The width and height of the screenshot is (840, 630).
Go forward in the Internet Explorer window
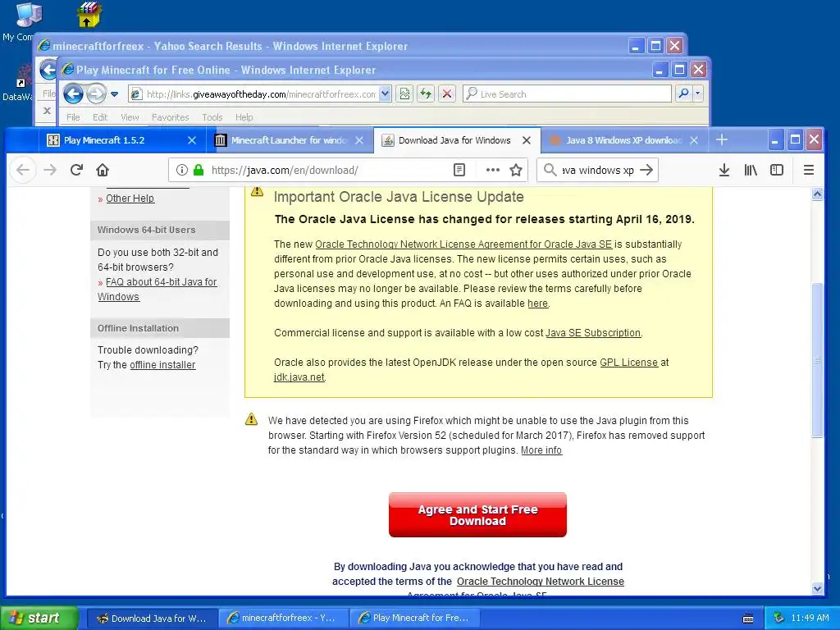96,94
